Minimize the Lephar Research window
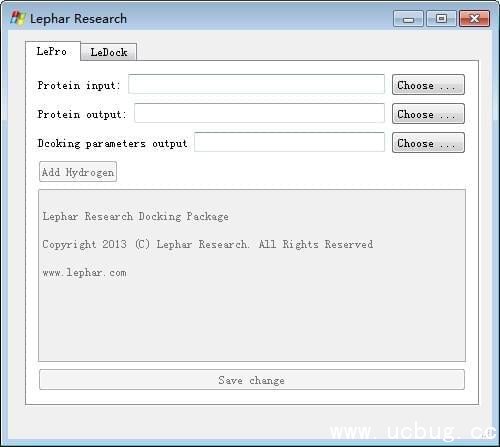 408,19
